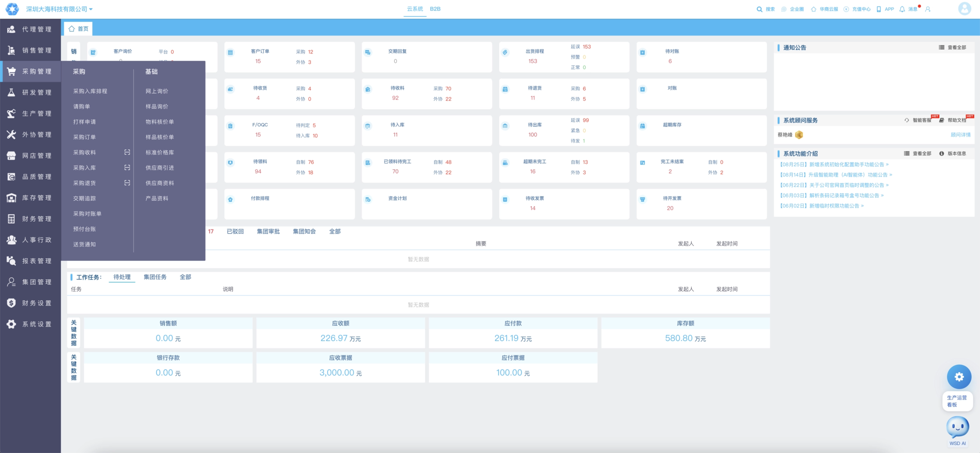Viewport: 980px width, 453px height.
Task: Switch to the B2B top tab
Action: (435, 9)
